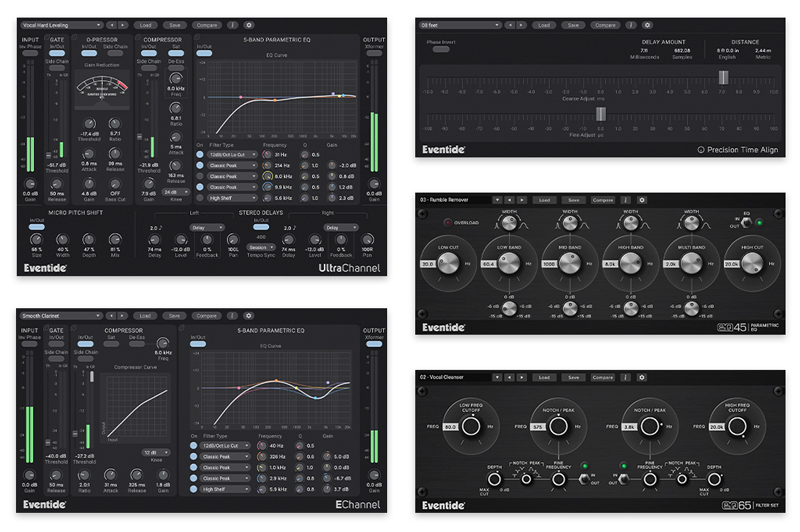Toggle UltraChannel Gate In/Out switch
The width and height of the screenshot is (800, 532).
[x=57, y=53]
